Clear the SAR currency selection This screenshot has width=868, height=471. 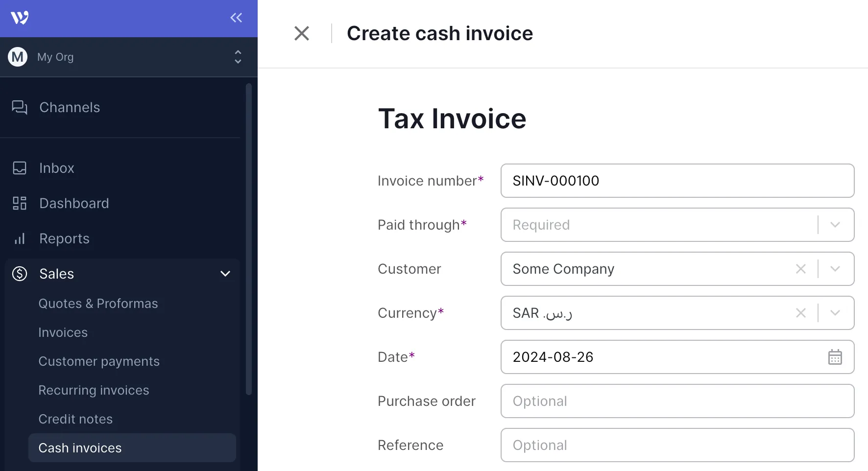[x=801, y=313]
